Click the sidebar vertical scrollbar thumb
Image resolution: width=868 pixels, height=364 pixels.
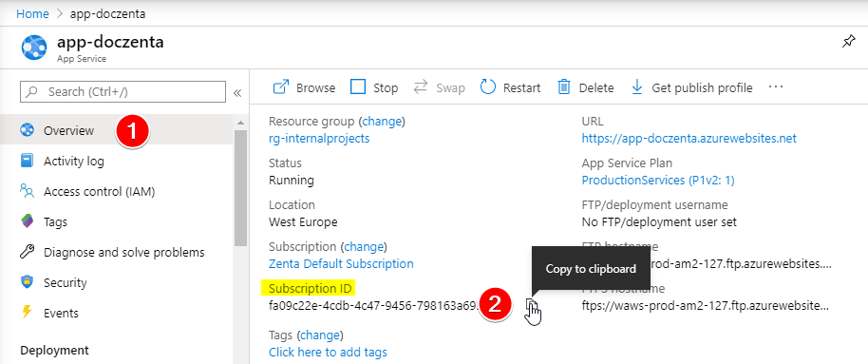[240, 188]
